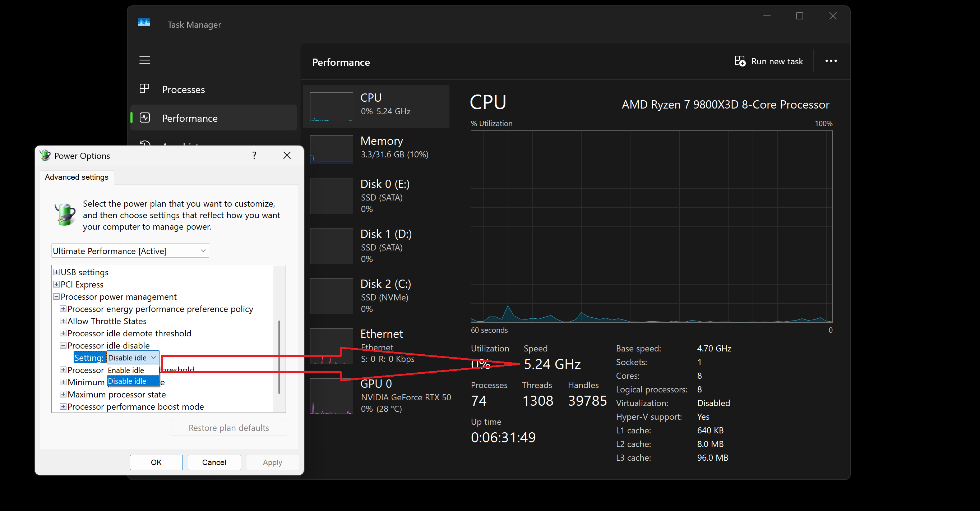The width and height of the screenshot is (980, 511).
Task: Select the Disk 0 (E:) graph thumbnail
Action: point(331,196)
